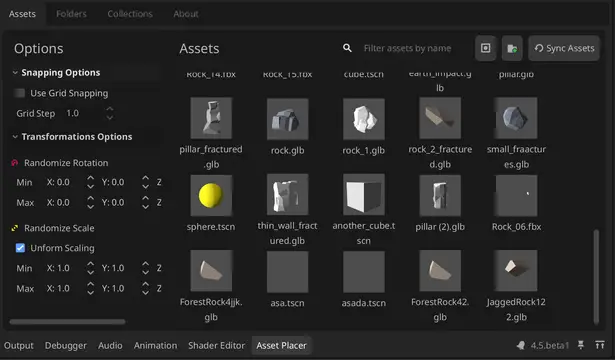Open the Collections tab
615x360 pixels.
point(130,14)
